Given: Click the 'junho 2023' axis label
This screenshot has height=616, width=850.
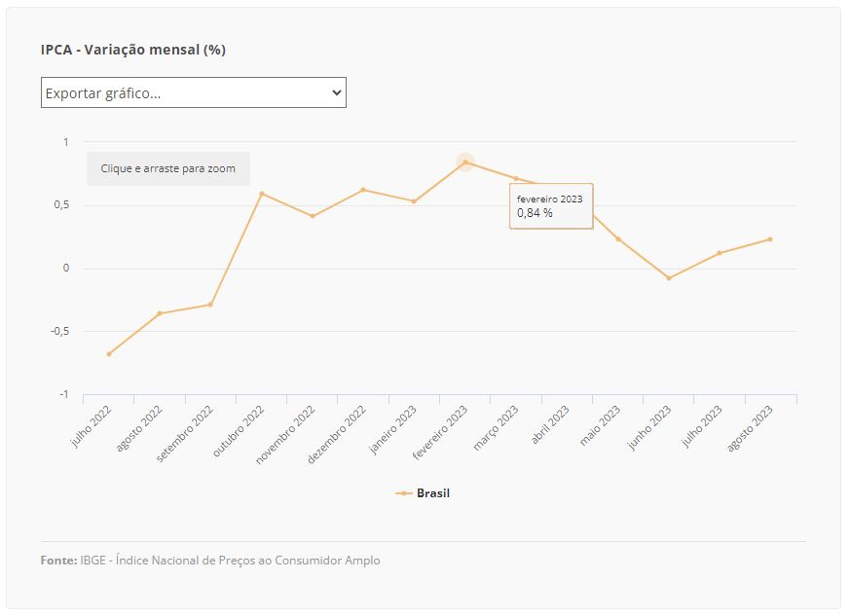Looking at the screenshot, I should (x=649, y=427).
